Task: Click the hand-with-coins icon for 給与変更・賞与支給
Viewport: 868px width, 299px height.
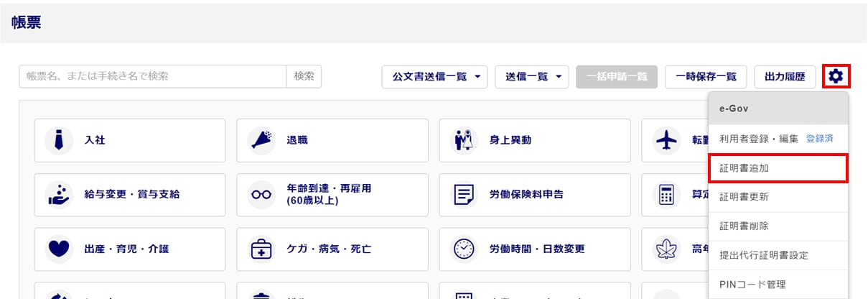Action: pos(59,194)
